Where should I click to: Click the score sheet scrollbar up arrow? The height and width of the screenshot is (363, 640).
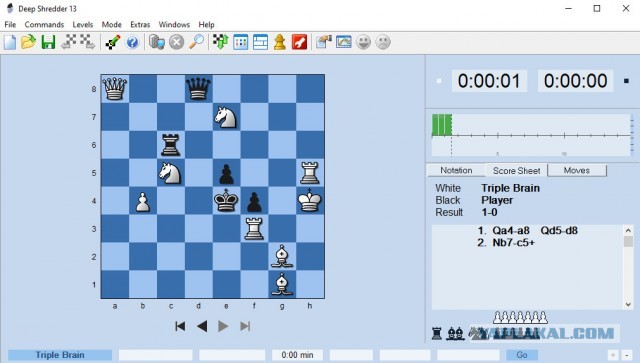pos(628,230)
